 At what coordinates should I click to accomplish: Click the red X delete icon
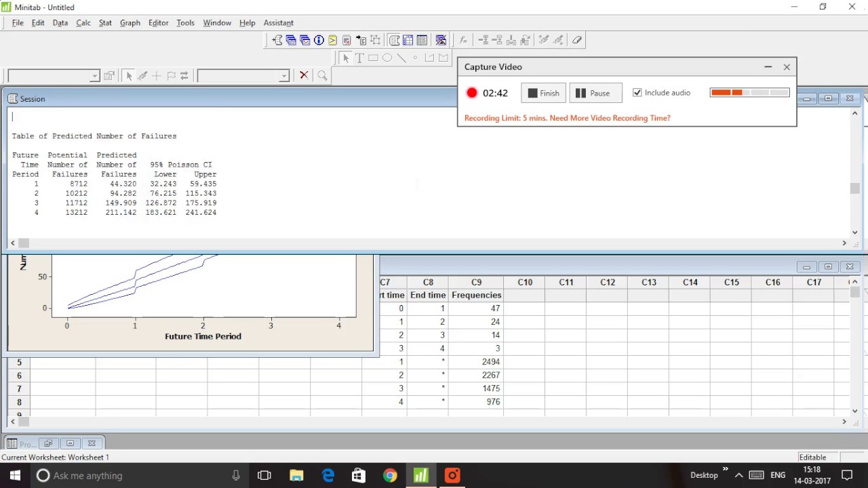coord(304,75)
